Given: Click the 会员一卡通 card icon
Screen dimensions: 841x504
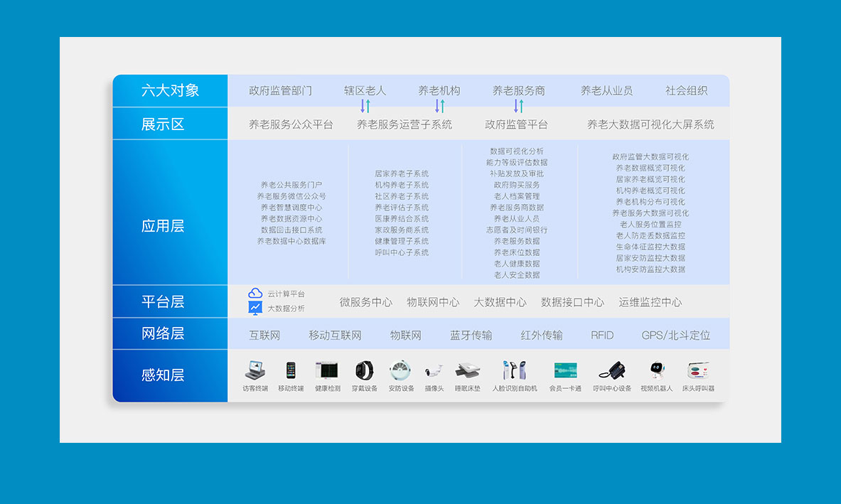Looking at the screenshot, I should pyautogui.click(x=565, y=370).
